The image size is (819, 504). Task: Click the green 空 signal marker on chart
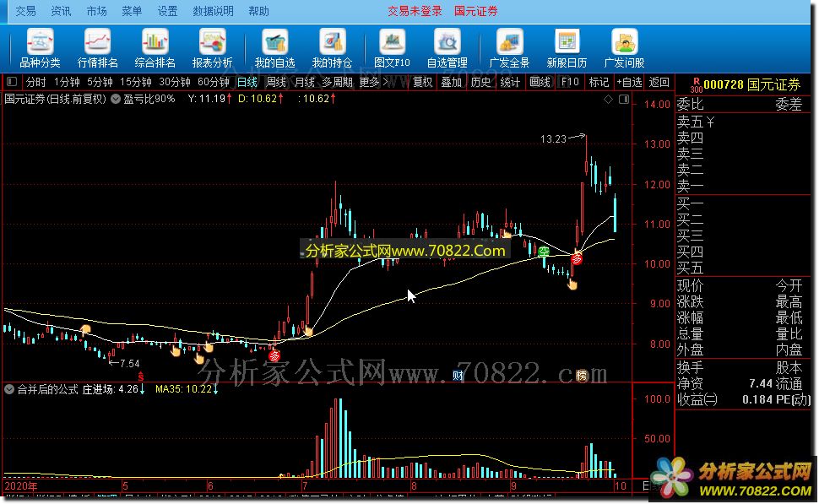click(x=544, y=252)
